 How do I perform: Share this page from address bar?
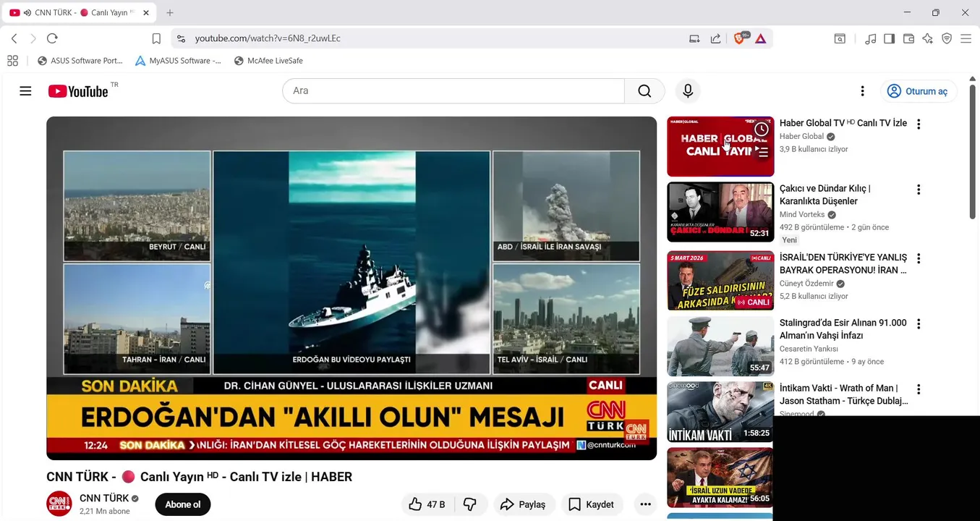(716, 38)
